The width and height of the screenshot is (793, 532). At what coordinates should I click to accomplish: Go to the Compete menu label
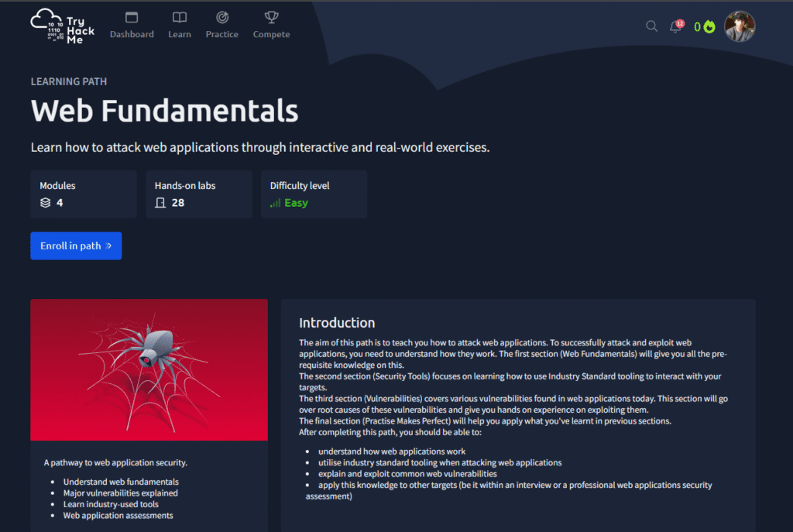click(271, 34)
